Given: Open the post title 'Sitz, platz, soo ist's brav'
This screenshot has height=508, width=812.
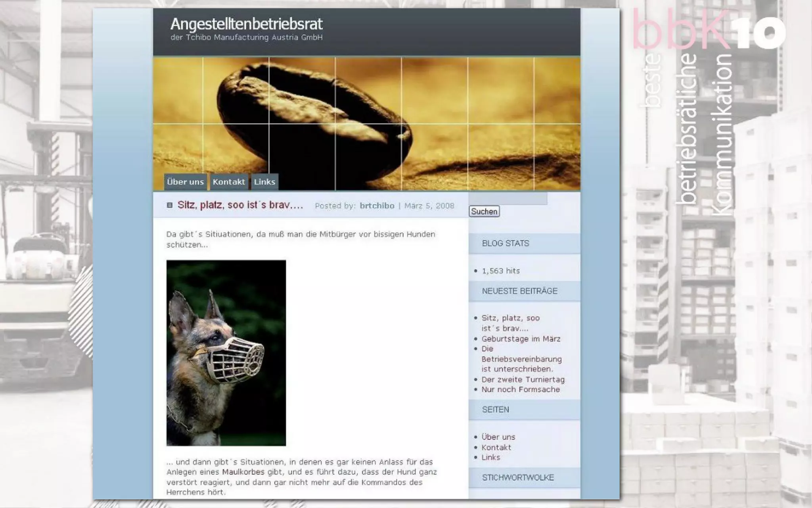Looking at the screenshot, I should tap(240, 205).
